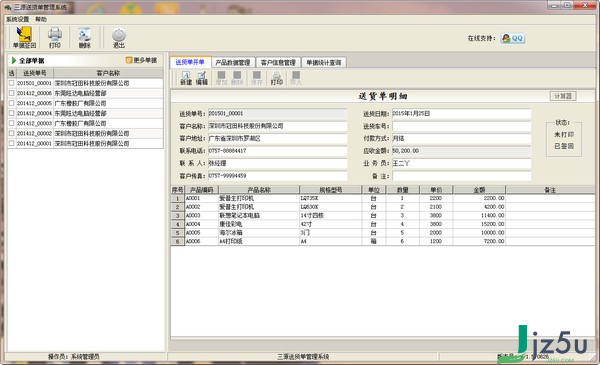
Task: Open the 帮助 menu
Action: (41, 19)
